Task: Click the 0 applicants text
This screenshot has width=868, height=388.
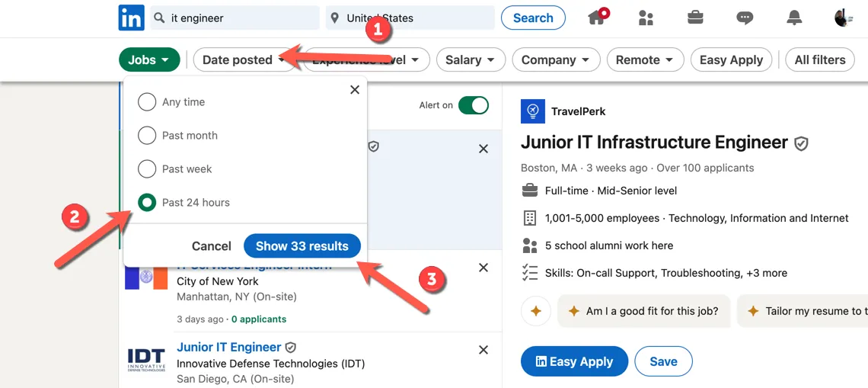Action: pyautogui.click(x=259, y=319)
